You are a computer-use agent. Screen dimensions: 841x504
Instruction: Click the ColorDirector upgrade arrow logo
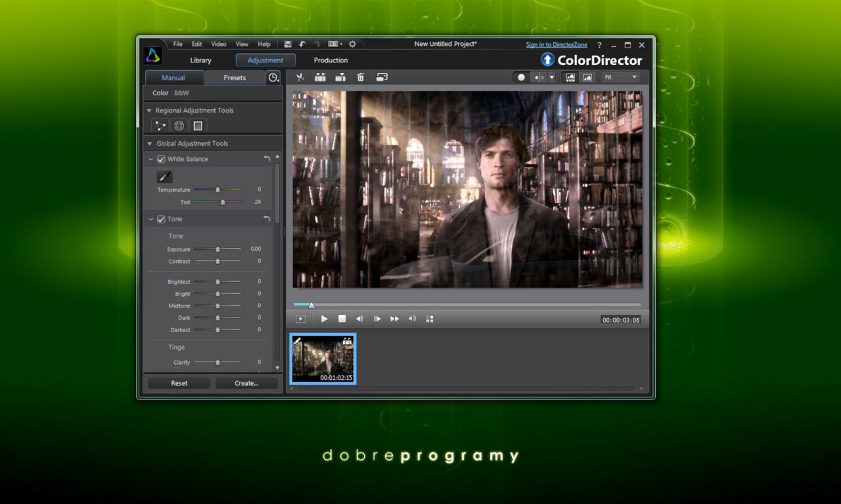click(547, 60)
